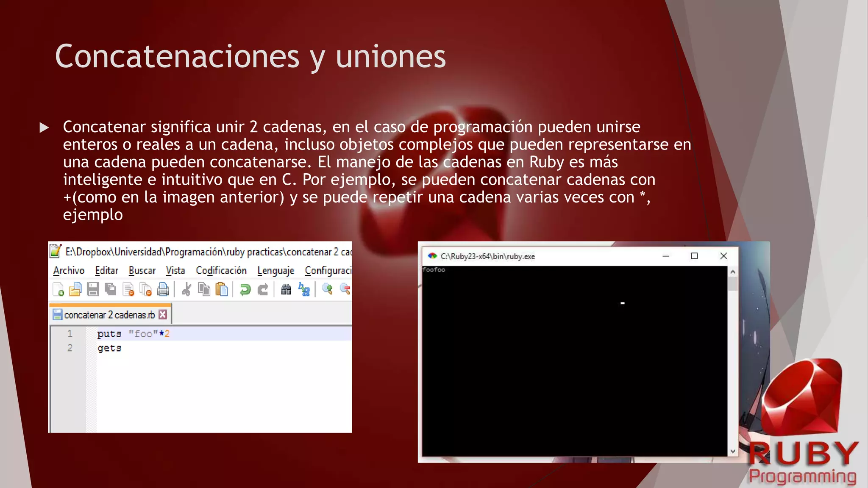Click the Notepad++ title bar app icon

56,251
